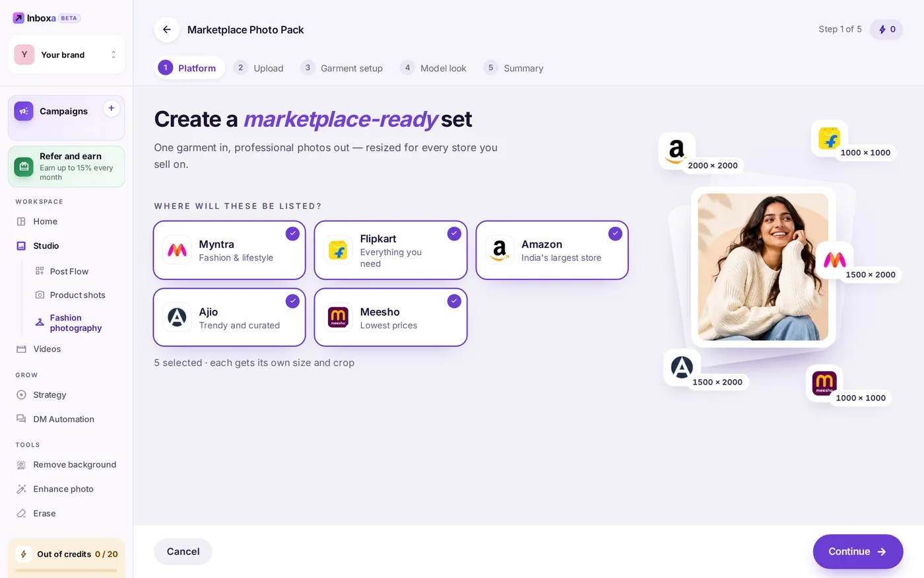Uncheck the Flipkart platform checkmark
This screenshot has width=924, height=578.
(x=454, y=233)
